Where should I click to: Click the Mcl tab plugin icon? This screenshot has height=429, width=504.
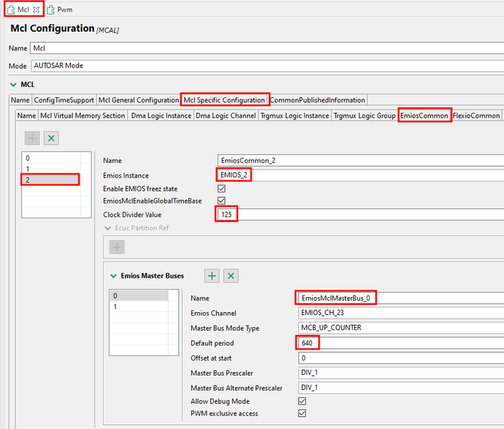point(11,9)
